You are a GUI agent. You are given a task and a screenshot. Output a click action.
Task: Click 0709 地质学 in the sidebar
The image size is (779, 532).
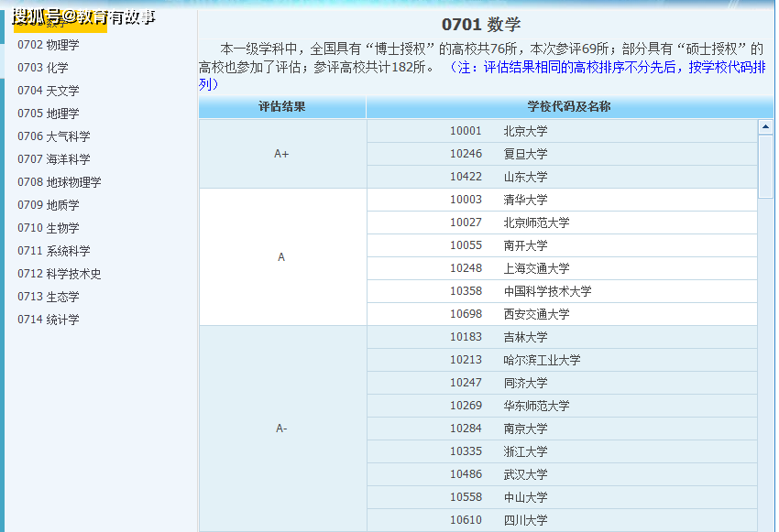(x=49, y=205)
